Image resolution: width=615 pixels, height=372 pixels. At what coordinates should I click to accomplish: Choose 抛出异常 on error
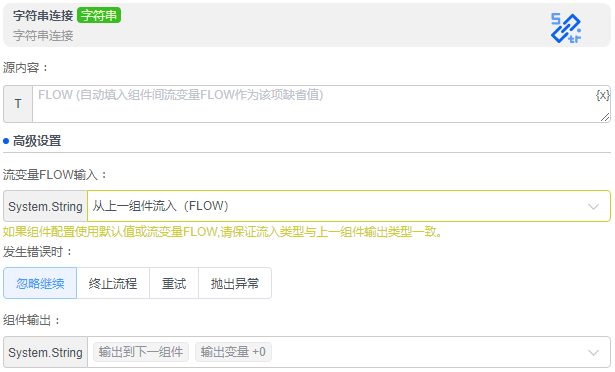pos(235,283)
